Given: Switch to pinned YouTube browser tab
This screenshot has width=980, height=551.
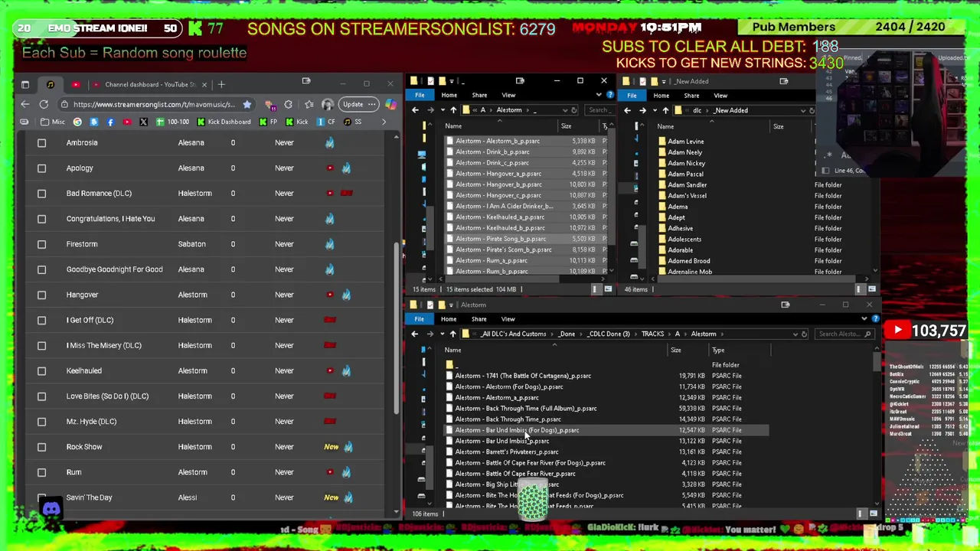Looking at the screenshot, I should [75, 84].
